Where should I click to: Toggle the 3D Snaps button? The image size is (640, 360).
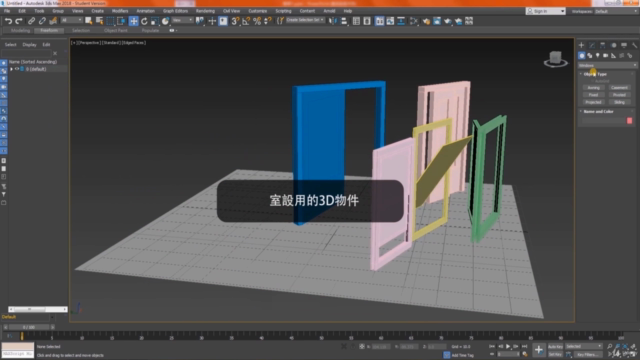click(235, 21)
